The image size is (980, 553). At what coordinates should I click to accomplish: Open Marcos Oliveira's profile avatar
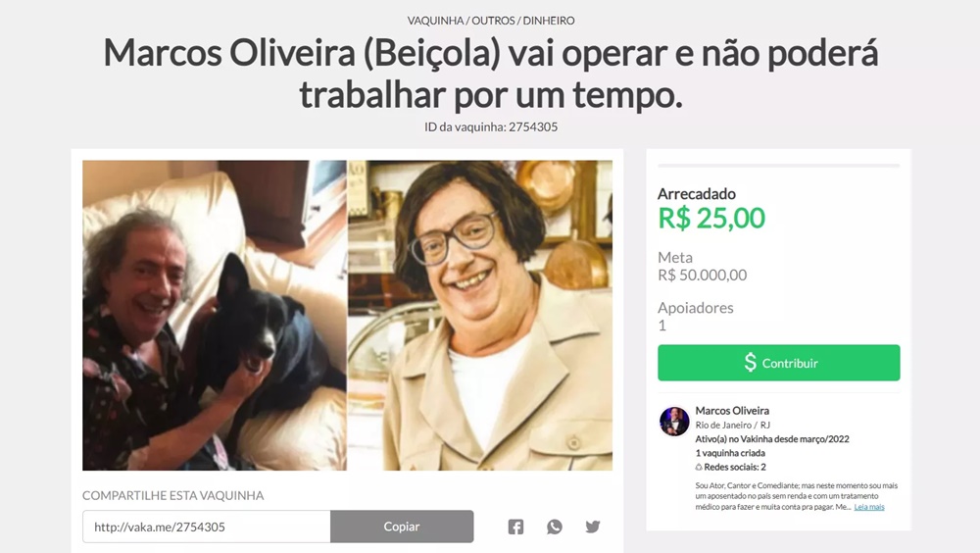pyautogui.click(x=674, y=422)
